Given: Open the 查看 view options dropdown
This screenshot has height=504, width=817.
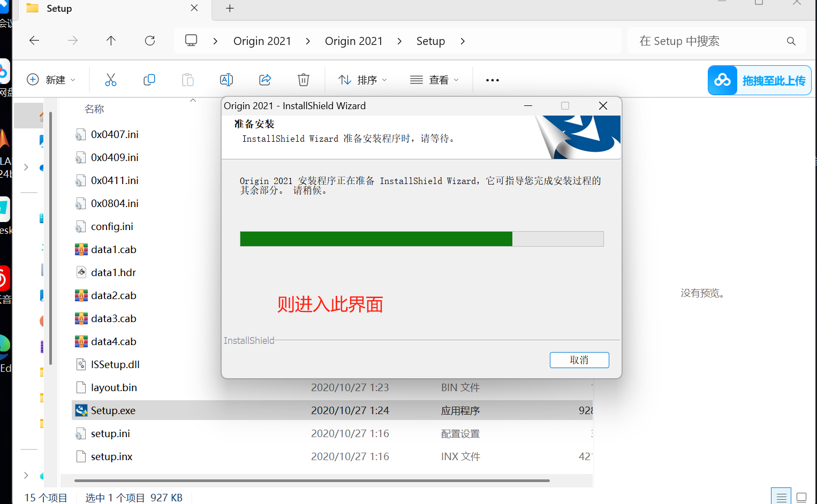Looking at the screenshot, I should coord(434,79).
